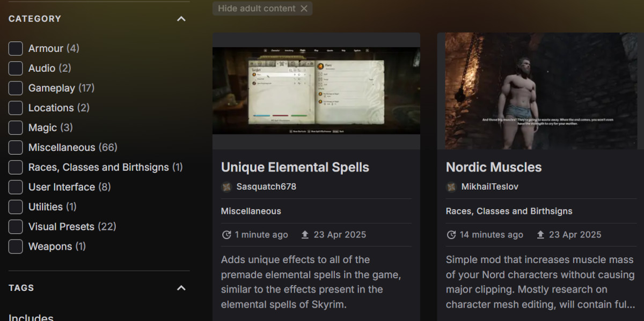Click upload icon on Unique Elemental Spells card
The width and height of the screenshot is (644, 321).
click(305, 235)
